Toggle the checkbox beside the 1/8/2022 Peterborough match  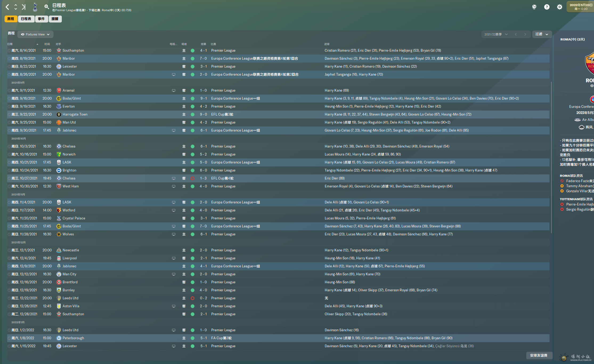9,338
